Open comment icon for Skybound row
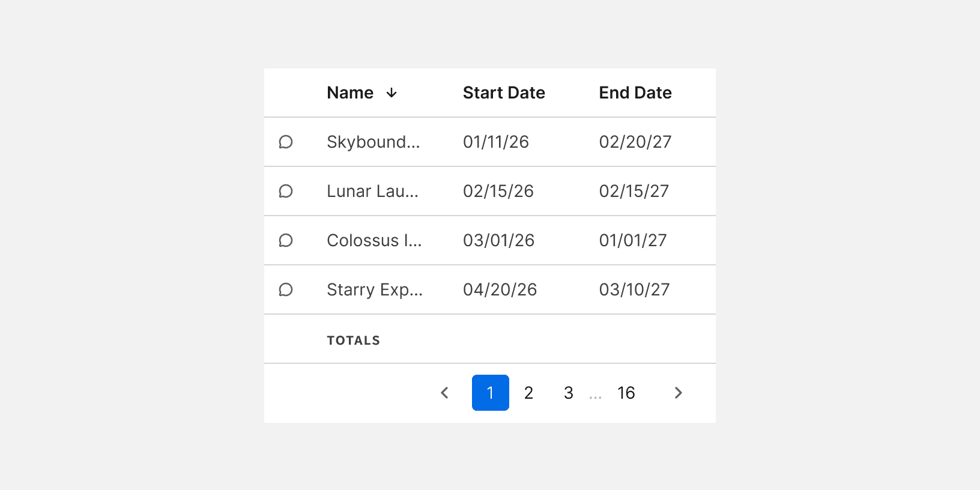The height and width of the screenshot is (490, 980). tap(286, 142)
